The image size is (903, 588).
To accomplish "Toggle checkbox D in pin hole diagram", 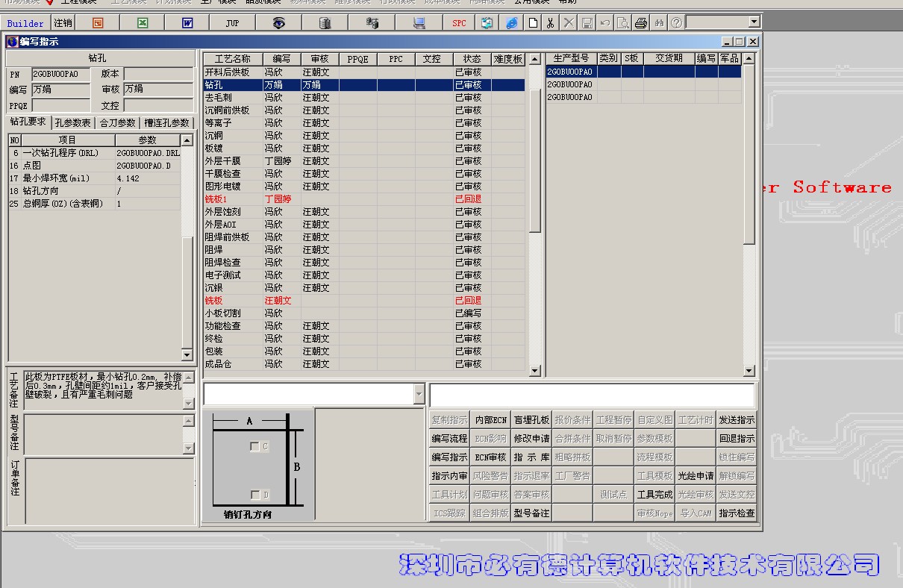I will (255, 495).
